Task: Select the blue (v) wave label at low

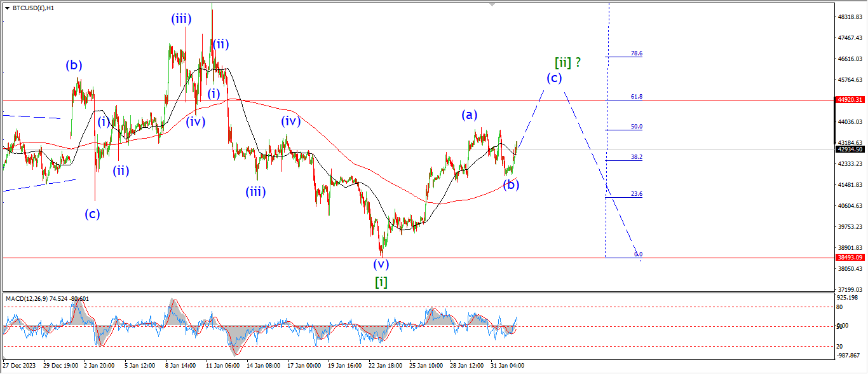Action: click(381, 264)
